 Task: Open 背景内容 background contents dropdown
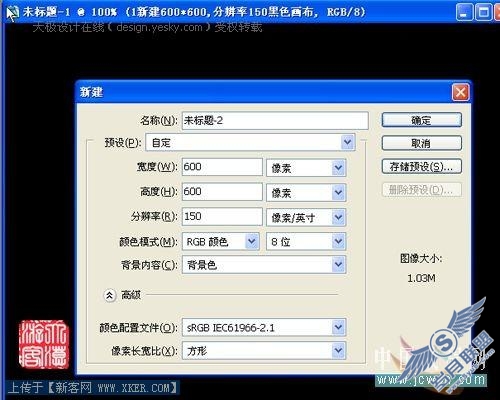point(264,265)
